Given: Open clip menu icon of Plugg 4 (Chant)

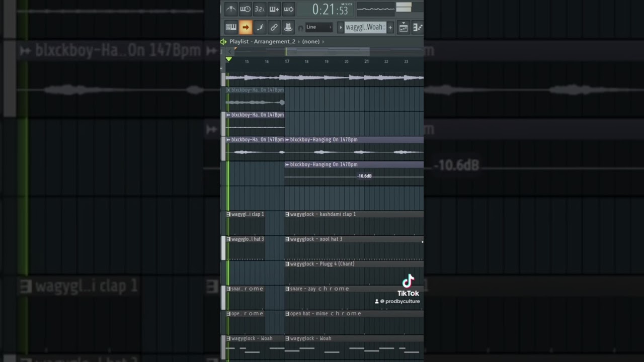Looking at the screenshot, I should 287,264.
